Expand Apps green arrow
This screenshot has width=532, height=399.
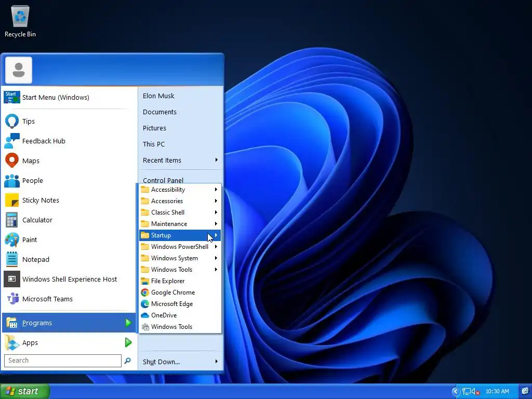(128, 342)
